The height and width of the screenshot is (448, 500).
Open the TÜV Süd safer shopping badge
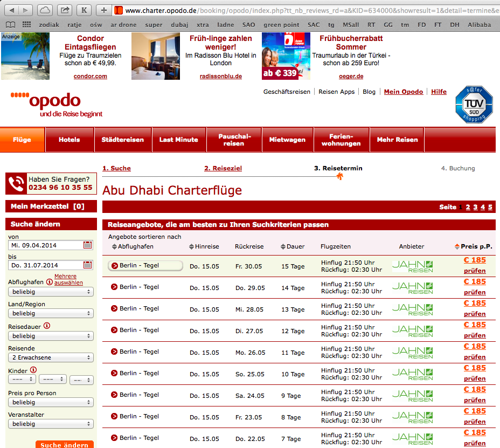coord(474,105)
